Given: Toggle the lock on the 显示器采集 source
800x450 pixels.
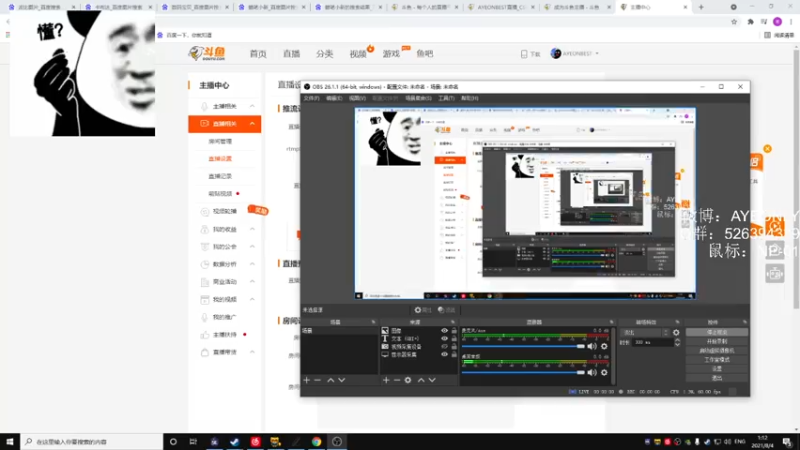Looking at the screenshot, I should pos(454,354).
